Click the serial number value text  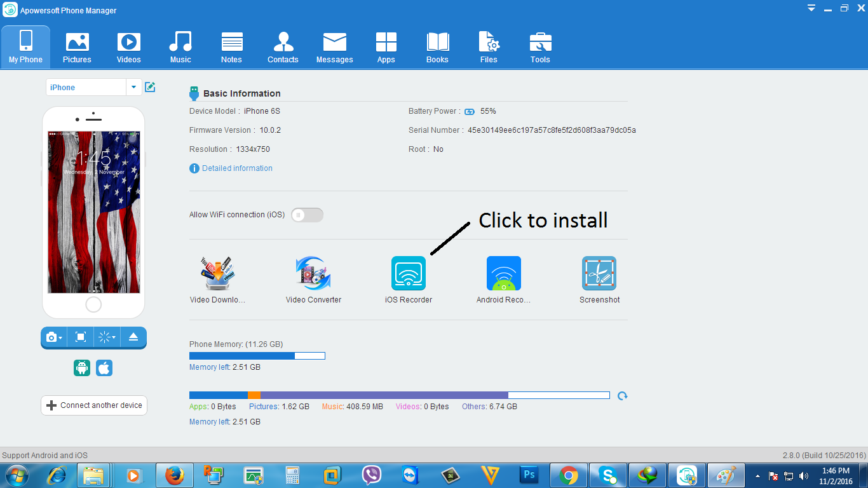(552, 130)
